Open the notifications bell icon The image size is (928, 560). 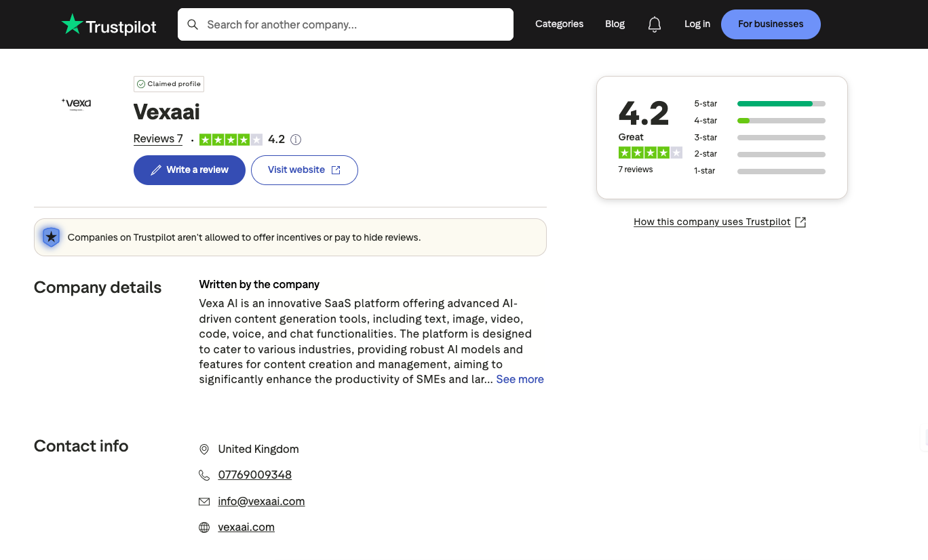pos(654,24)
